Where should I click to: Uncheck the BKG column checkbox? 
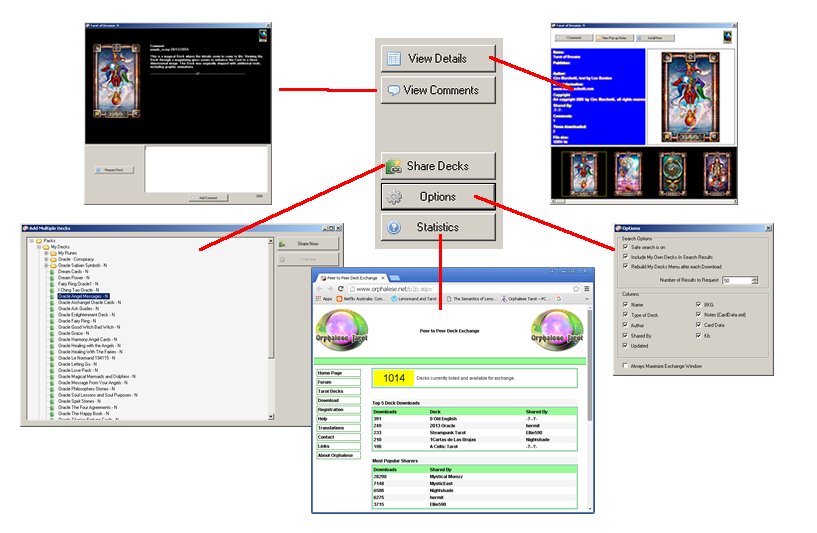pos(698,304)
